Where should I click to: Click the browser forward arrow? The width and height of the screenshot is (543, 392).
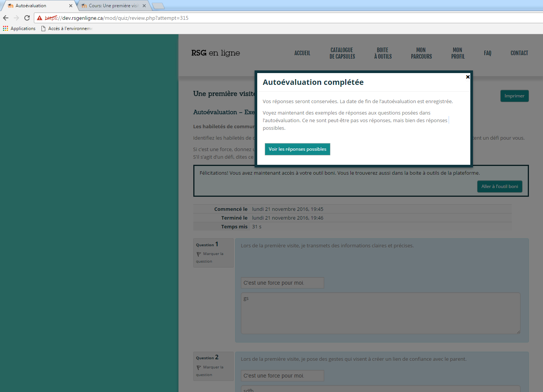16,18
